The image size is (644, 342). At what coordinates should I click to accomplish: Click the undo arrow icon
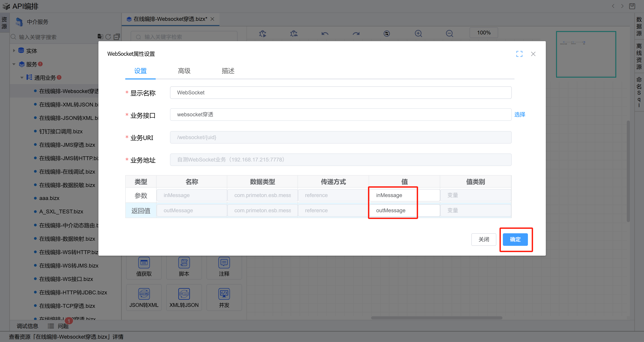pos(325,34)
